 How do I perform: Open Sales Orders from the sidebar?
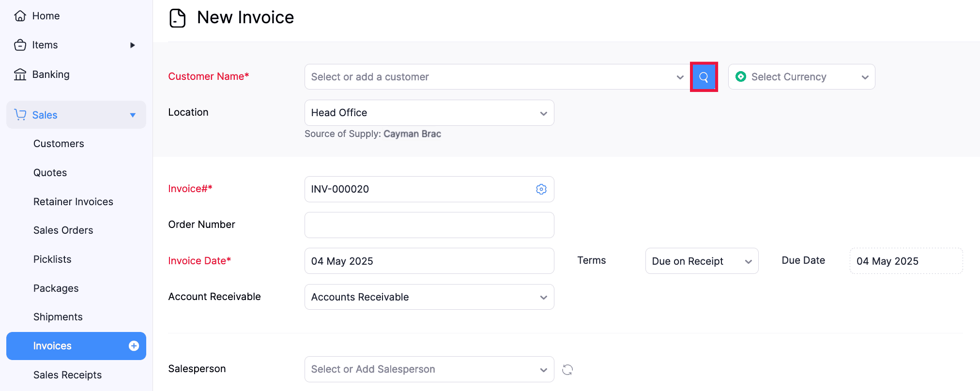63,230
